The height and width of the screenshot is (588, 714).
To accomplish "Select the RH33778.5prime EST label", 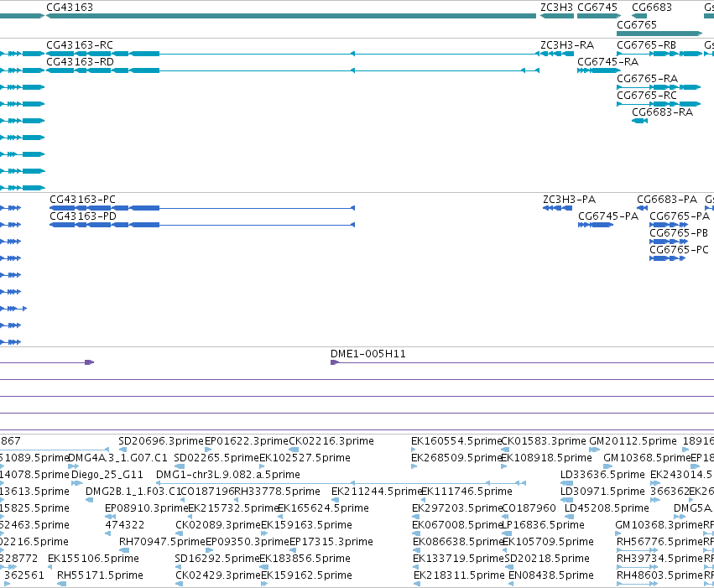I will click(x=278, y=492).
